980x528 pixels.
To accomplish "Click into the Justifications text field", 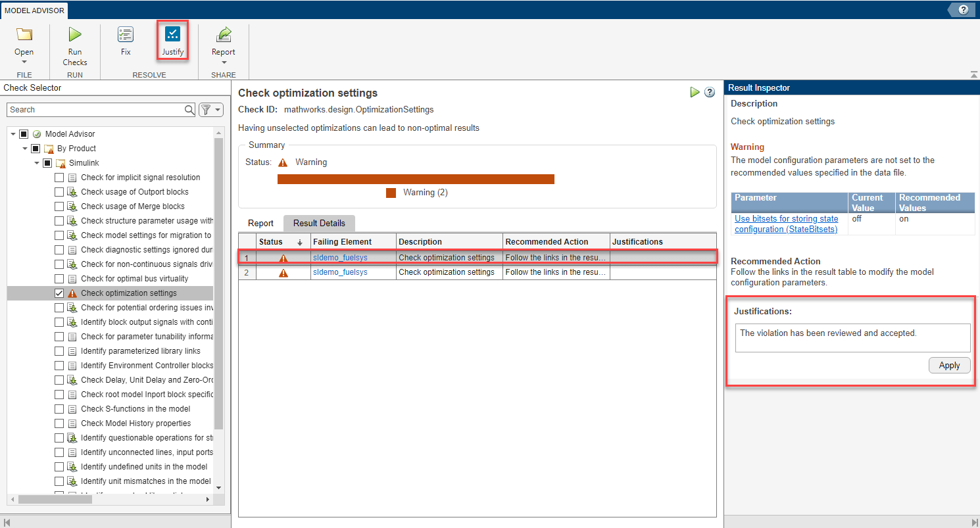I will 852,338.
